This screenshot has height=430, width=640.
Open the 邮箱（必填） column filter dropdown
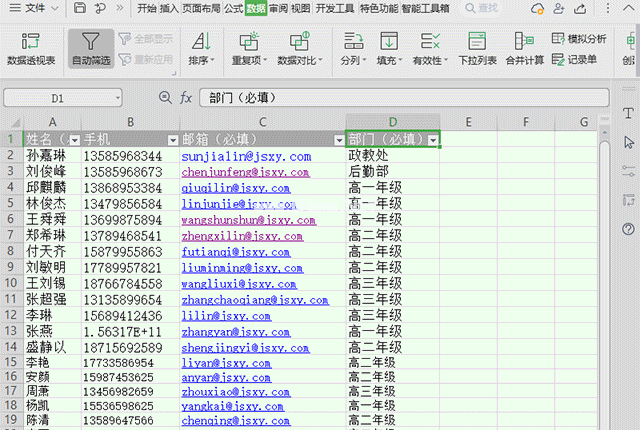(x=339, y=140)
